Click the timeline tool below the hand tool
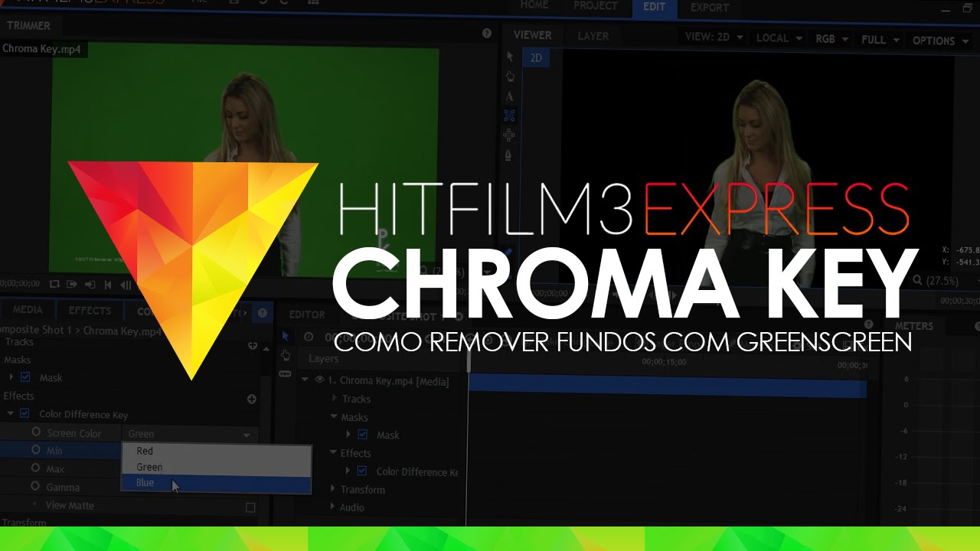The width and height of the screenshot is (980, 551). click(285, 373)
